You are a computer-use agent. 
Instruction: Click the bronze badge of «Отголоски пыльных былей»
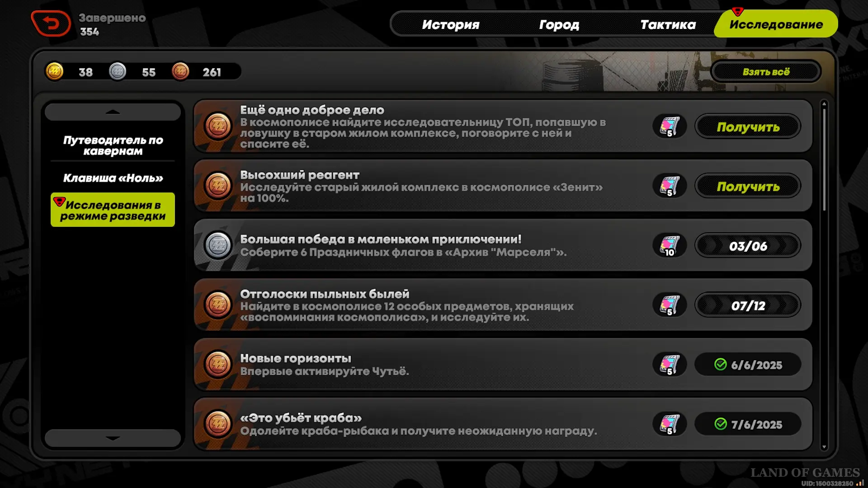(218, 305)
